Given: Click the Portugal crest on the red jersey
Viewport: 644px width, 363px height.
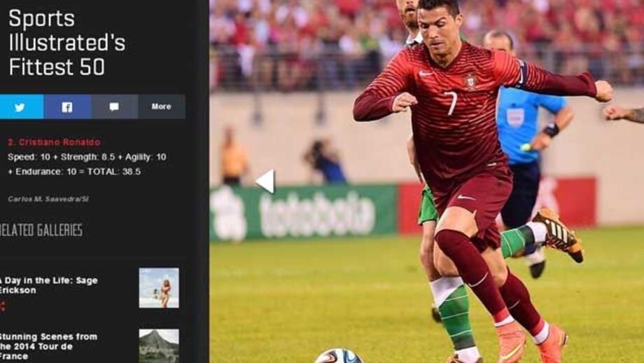Looking at the screenshot, I should point(470,81).
